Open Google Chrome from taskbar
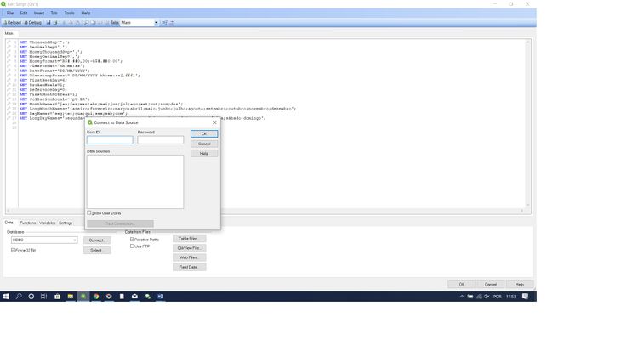 (x=96, y=296)
